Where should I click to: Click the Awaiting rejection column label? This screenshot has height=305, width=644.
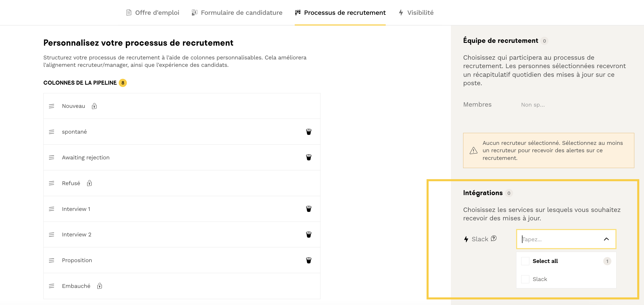coord(86,158)
